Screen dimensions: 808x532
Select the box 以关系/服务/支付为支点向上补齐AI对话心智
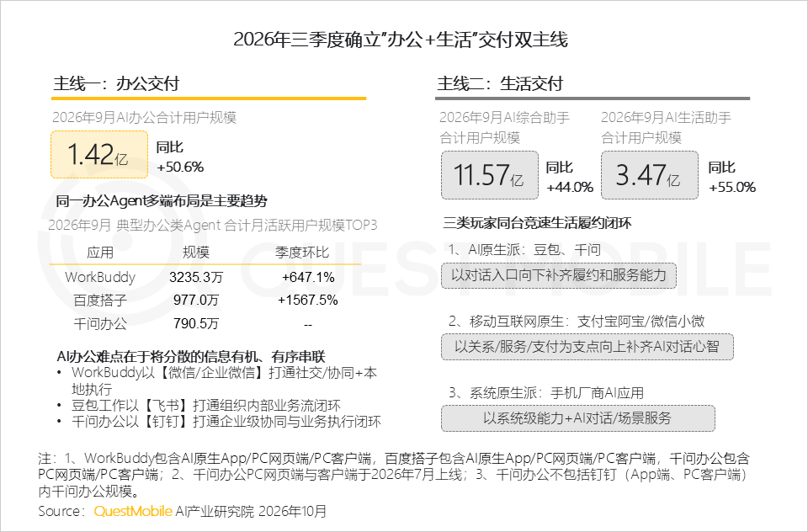coord(587,347)
